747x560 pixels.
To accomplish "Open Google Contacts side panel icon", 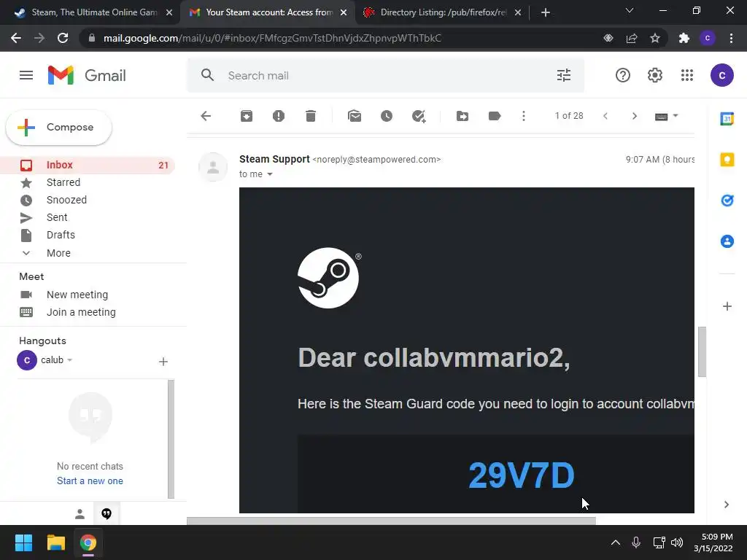I will (727, 241).
